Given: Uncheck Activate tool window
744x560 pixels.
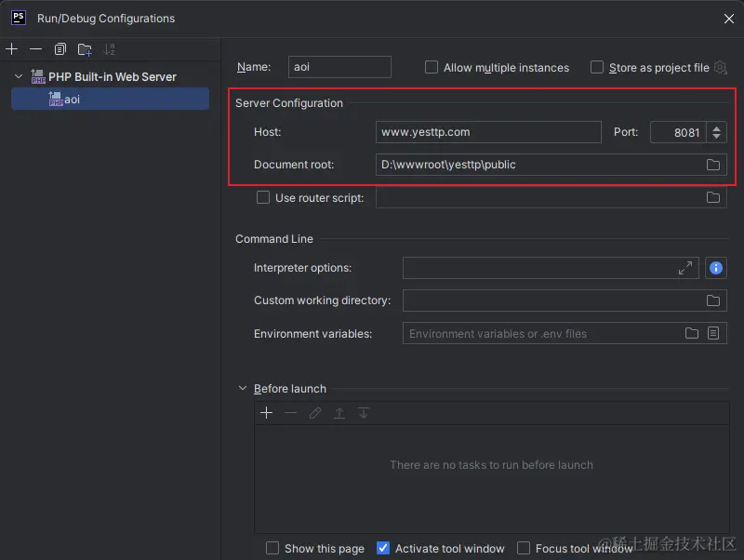Looking at the screenshot, I should pos(383,548).
